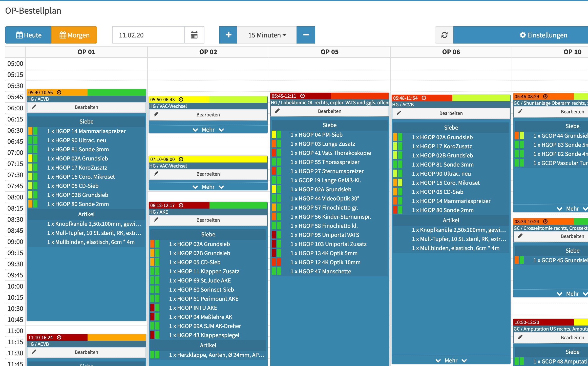588x366 pixels.
Task: Select OP 06 column header
Action: click(451, 52)
